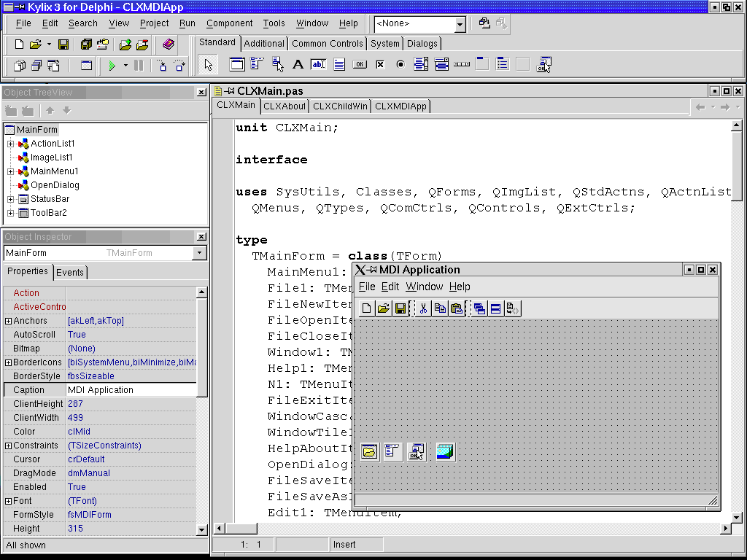The height and width of the screenshot is (560, 747).
Task: Select the ActionList component in the palette
Action: tap(544, 64)
